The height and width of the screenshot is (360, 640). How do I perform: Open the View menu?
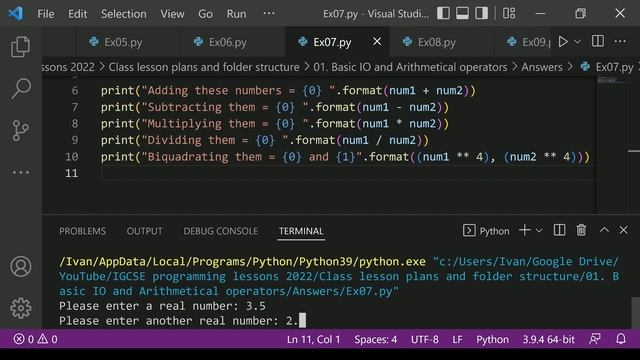(172, 14)
